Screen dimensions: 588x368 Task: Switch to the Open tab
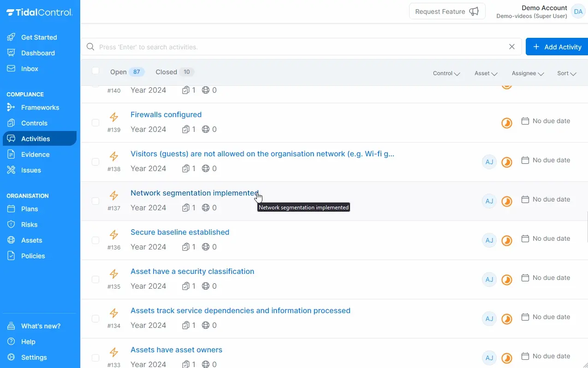pyautogui.click(x=127, y=72)
